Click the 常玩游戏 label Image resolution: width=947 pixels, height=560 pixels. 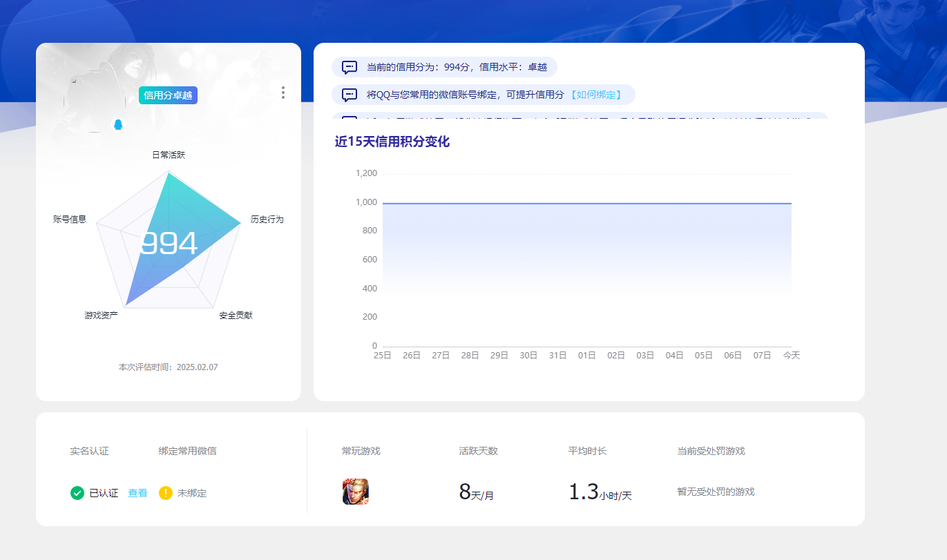tap(361, 451)
